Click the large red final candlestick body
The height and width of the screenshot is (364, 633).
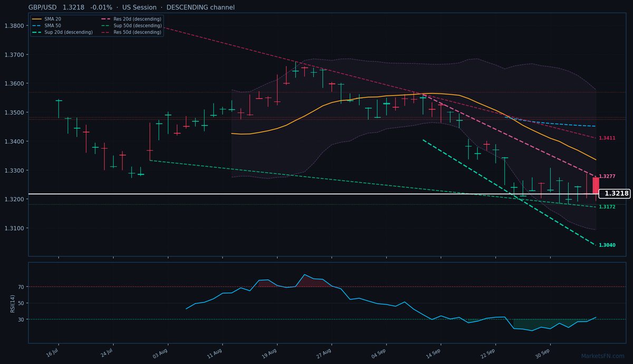pyautogui.click(x=596, y=186)
